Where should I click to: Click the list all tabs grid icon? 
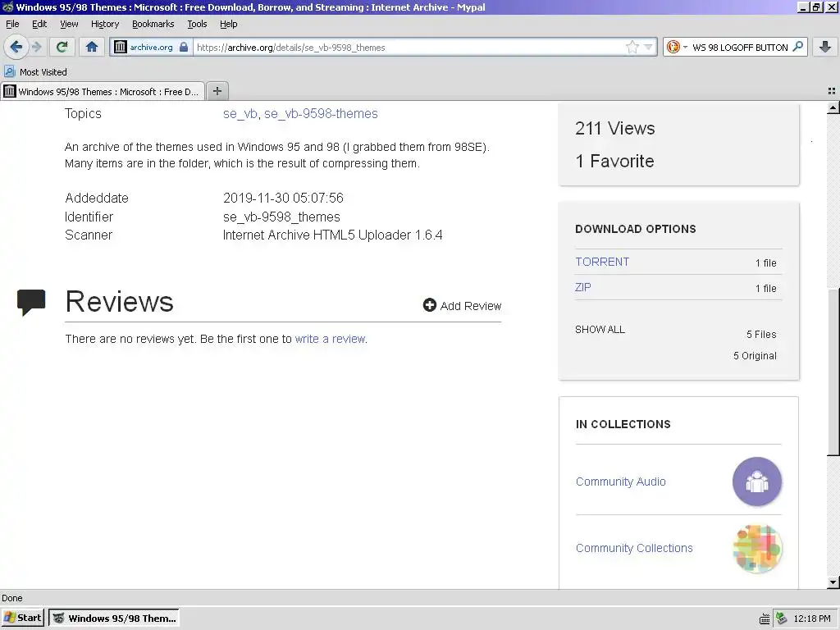[832, 91]
